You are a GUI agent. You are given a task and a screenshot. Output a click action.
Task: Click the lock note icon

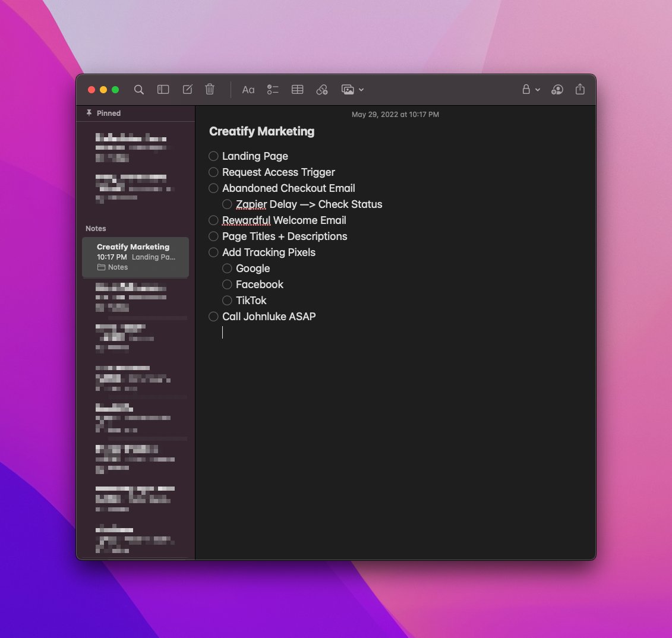[526, 89]
